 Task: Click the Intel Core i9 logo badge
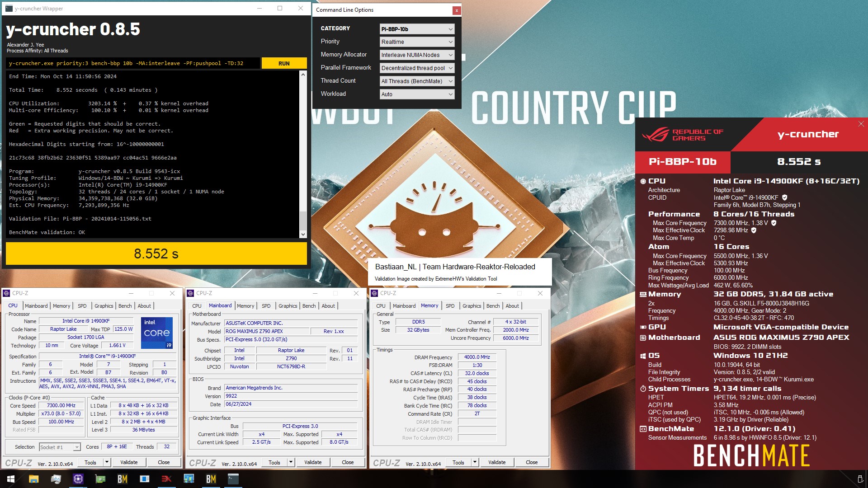pyautogui.click(x=157, y=333)
